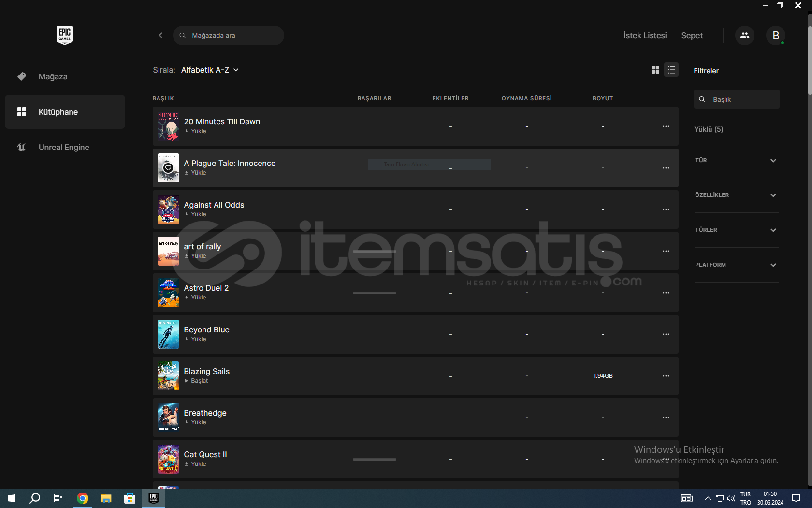Filter by Yüklü (5) installed games
Screen dimensions: 812x508
(x=709, y=129)
